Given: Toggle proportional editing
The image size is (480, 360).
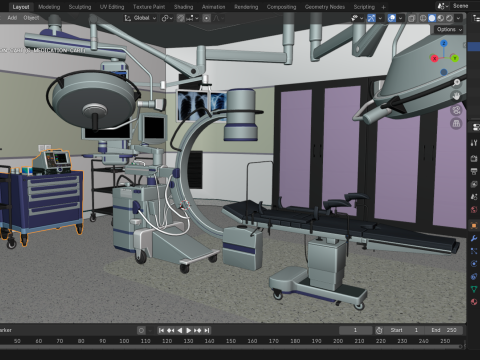Looking at the screenshot, I should coord(207,18).
